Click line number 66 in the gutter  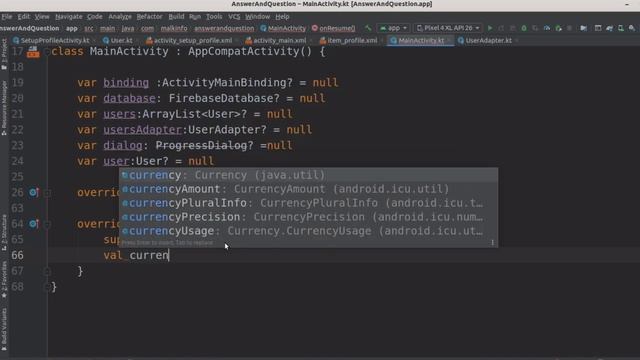17,256
